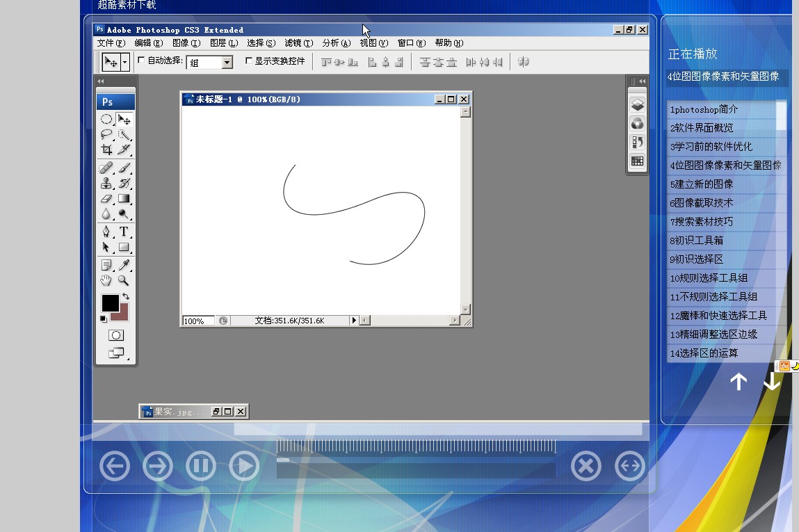The height and width of the screenshot is (532, 799).
Task: Enable the 自动选择 checkbox
Action: pyautogui.click(x=142, y=61)
